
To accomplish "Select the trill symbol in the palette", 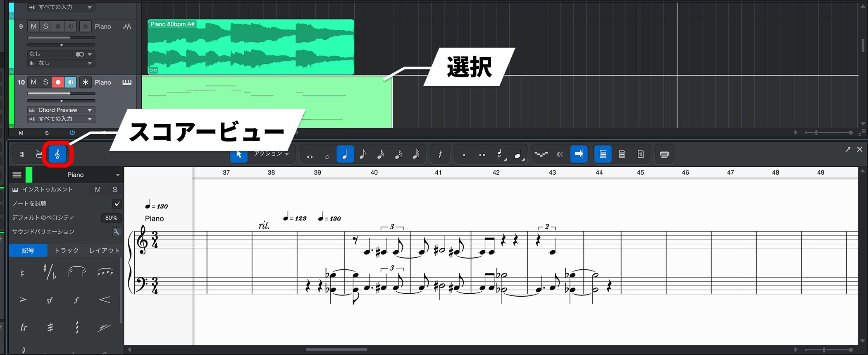I will point(24,327).
